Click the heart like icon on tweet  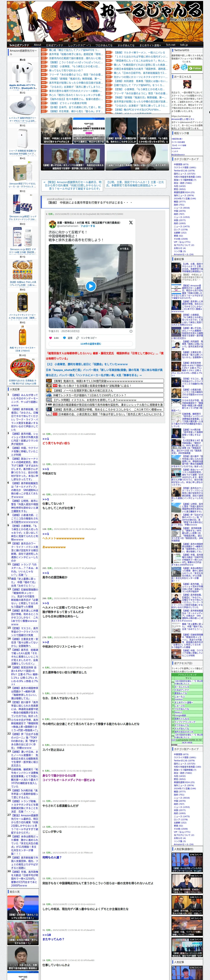(x=50, y=337)
